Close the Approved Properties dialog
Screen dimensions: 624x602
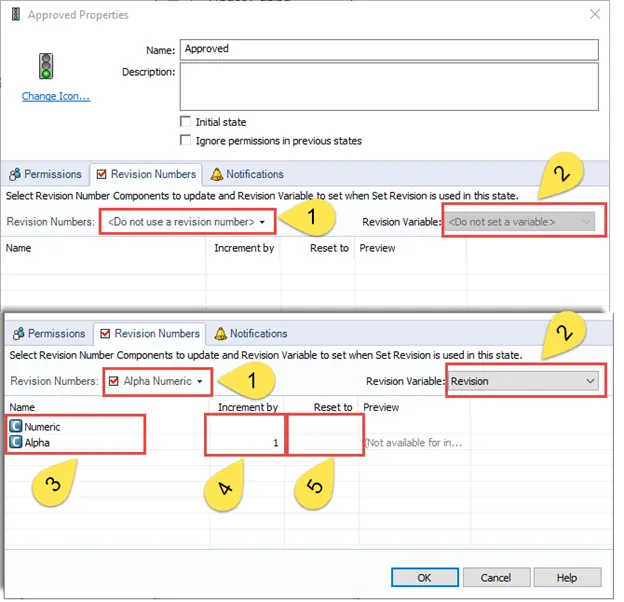(x=595, y=14)
